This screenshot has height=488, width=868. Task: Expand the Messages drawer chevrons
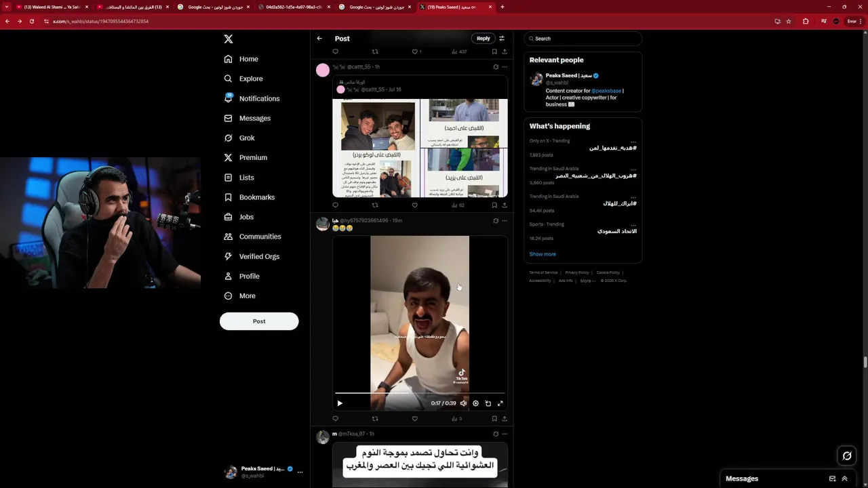844,479
